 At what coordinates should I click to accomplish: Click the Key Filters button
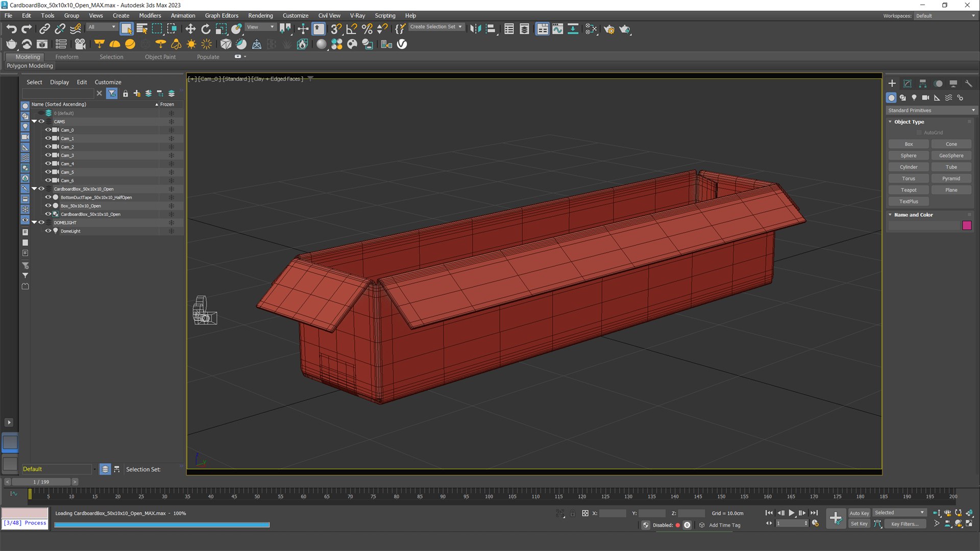tap(904, 524)
